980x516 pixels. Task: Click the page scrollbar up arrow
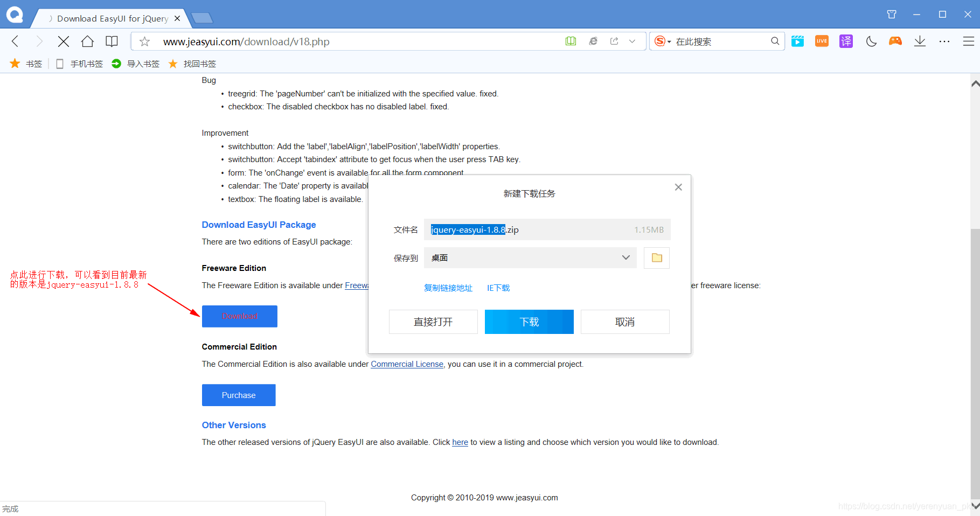975,83
